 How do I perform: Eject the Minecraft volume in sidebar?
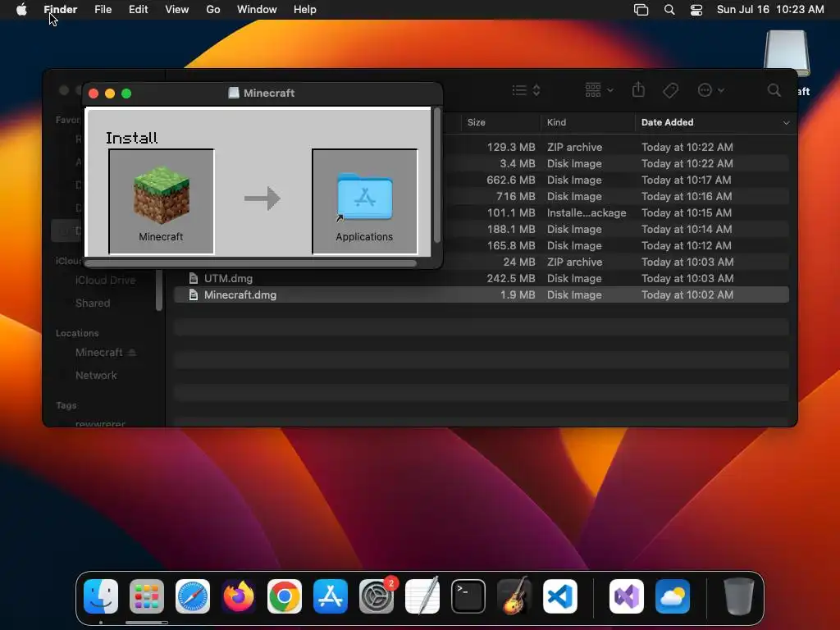pos(132,353)
